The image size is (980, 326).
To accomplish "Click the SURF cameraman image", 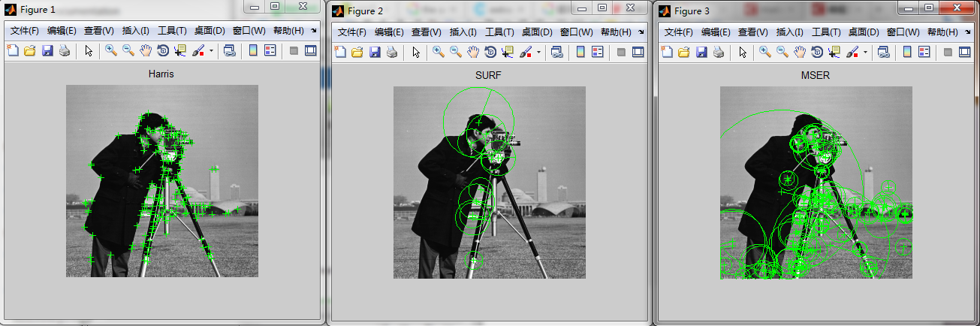I will tap(490, 183).
